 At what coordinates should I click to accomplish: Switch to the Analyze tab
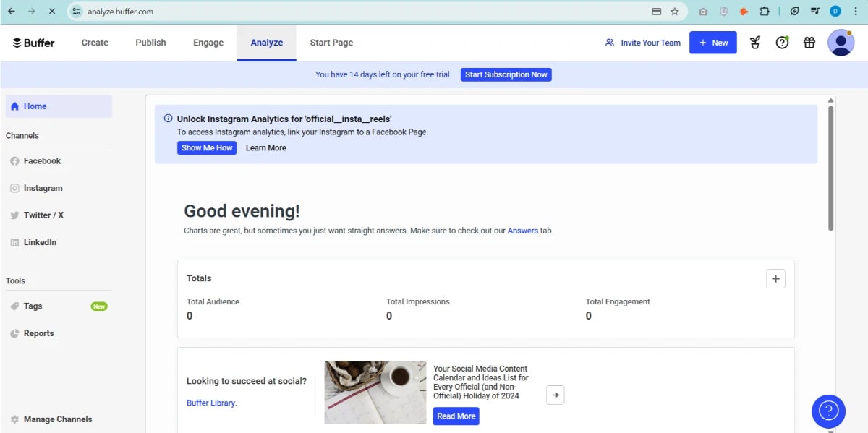266,43
